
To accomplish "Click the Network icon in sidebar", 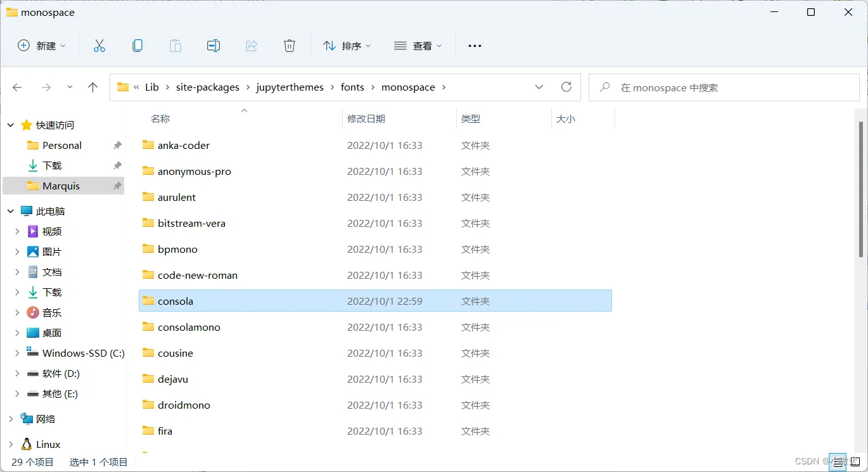I will coord(27,419).
